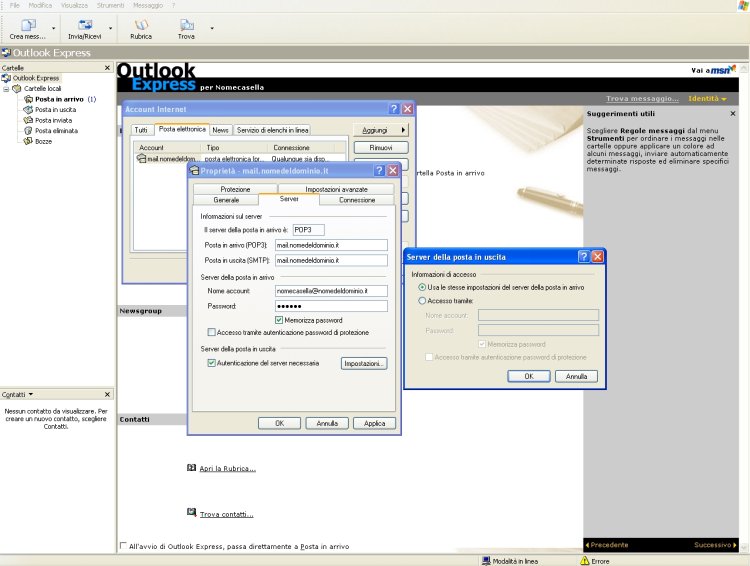Viewport: 750px width, 566px height.
Task: Open Servizio di elenchi in linea tab
Action: [x=273, y=130]
